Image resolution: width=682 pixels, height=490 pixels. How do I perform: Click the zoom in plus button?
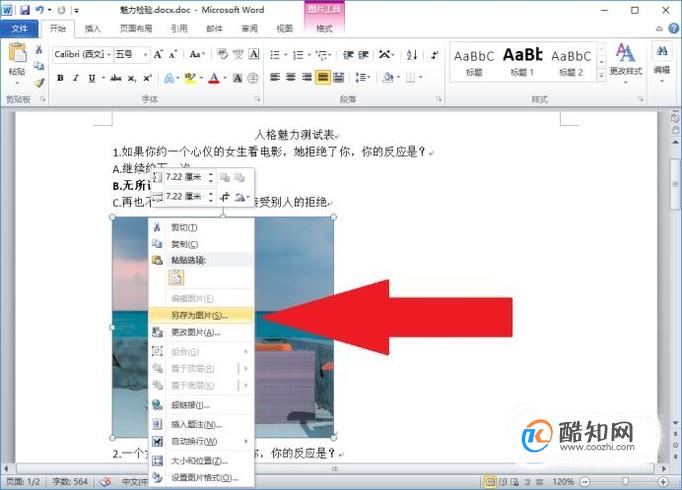pyautogui.click(x=663, y=482)
